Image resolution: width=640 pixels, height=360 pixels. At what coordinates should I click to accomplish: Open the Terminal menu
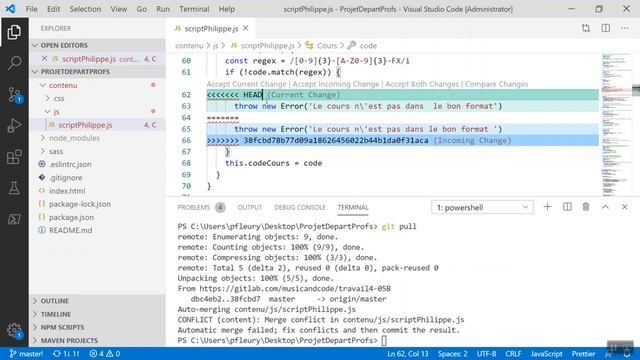[x=194, y=9]
